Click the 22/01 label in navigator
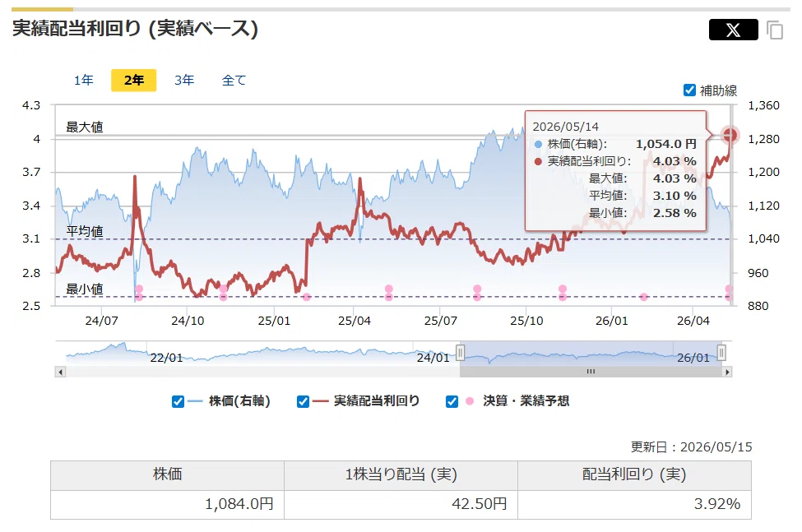 coord(166,358)
